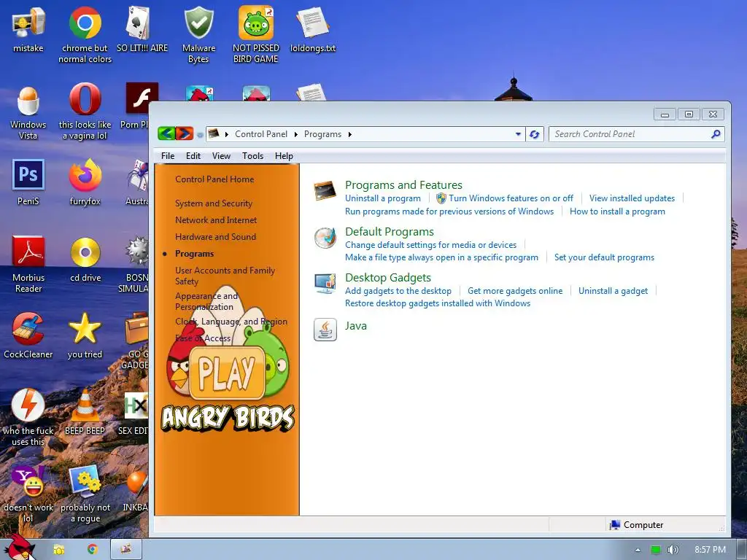The image size is (747, 560).
Task: Open the loldongs.txt file icon
Action: tap(312, 28)
